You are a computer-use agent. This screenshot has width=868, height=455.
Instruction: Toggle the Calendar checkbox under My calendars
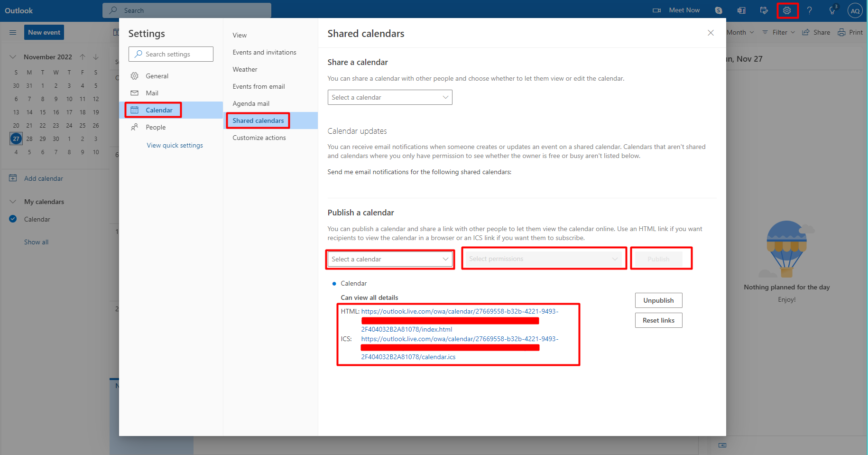pyautogui.click(x=12, y=219)
